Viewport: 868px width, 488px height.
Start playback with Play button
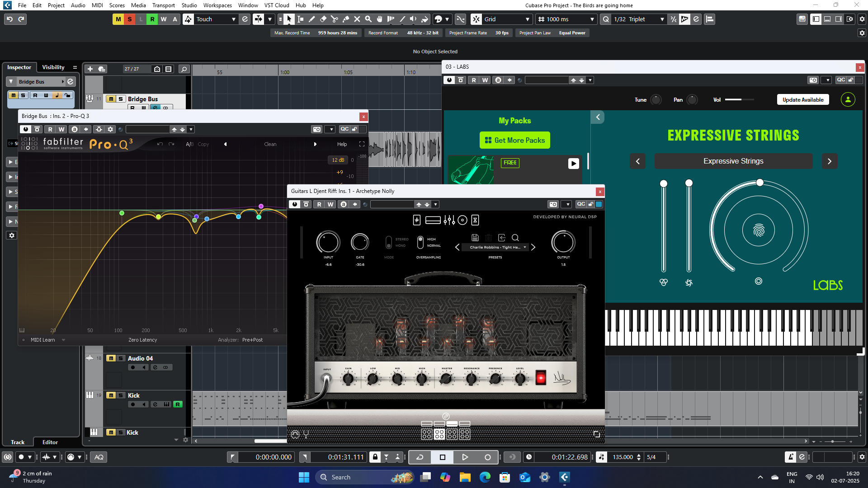coord(465,457)
